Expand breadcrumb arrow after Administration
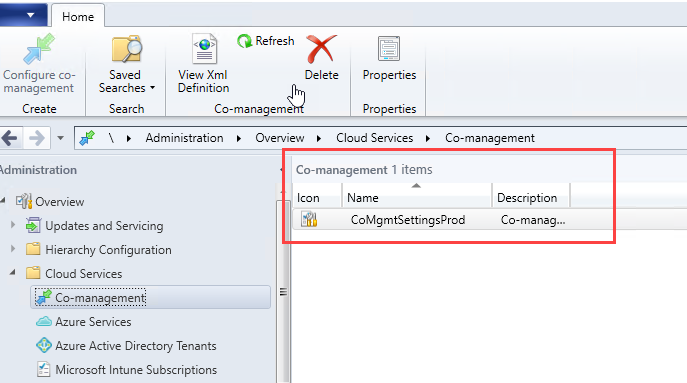687x383 pixels. (x=239, y=138)
